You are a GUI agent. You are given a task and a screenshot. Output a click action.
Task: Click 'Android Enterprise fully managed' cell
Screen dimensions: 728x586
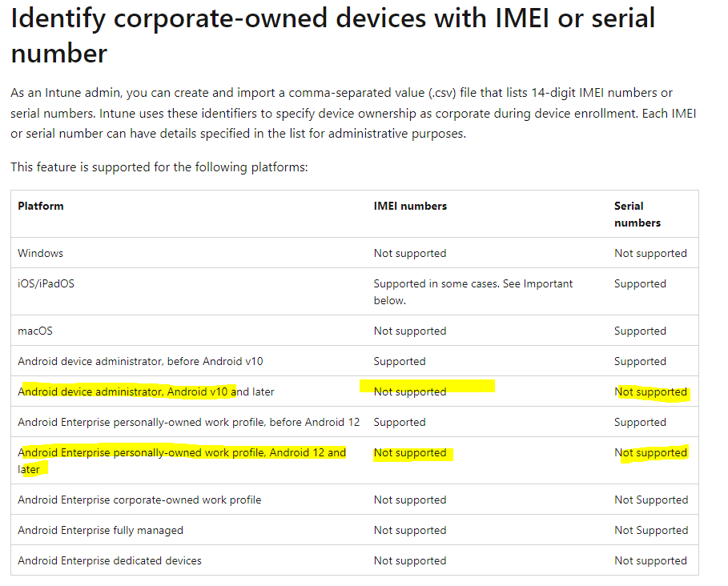(100, 530)
